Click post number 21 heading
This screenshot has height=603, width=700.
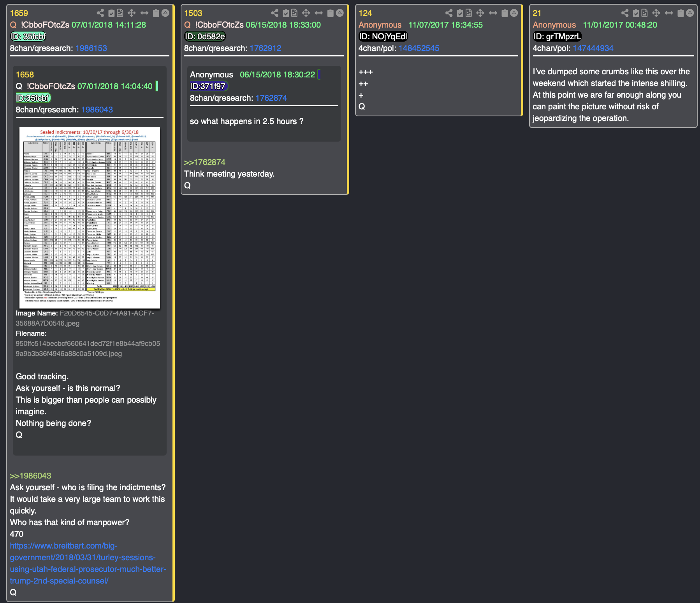coord(537,13)
